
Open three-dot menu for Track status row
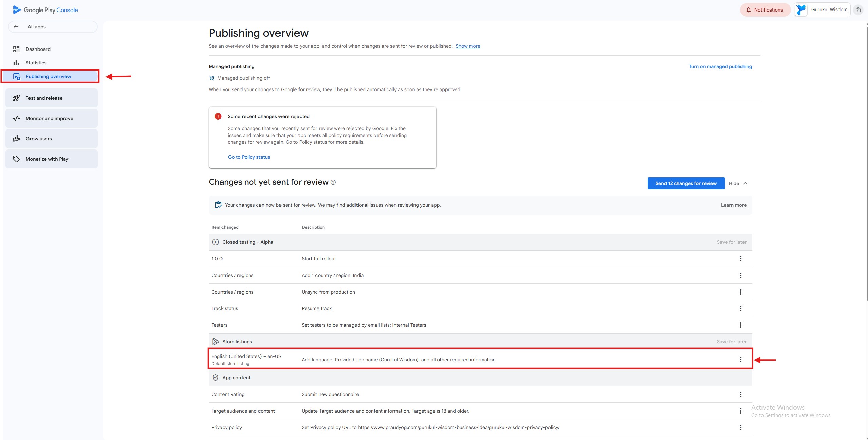[x=740, y=308]
